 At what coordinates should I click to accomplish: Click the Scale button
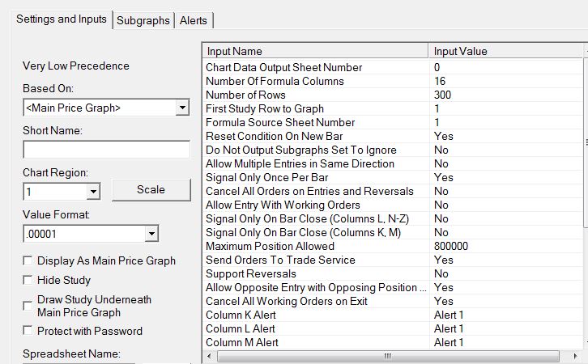point(151,190)
